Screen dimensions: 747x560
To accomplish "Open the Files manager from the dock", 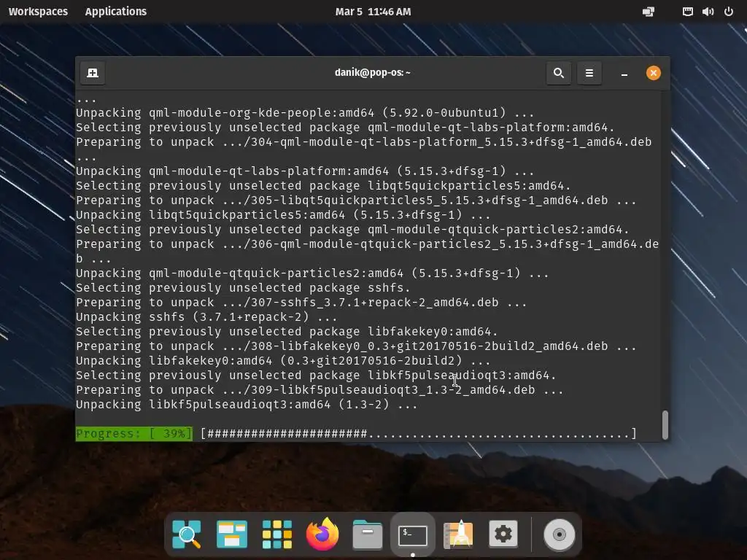I will click(x=368, y=534).
